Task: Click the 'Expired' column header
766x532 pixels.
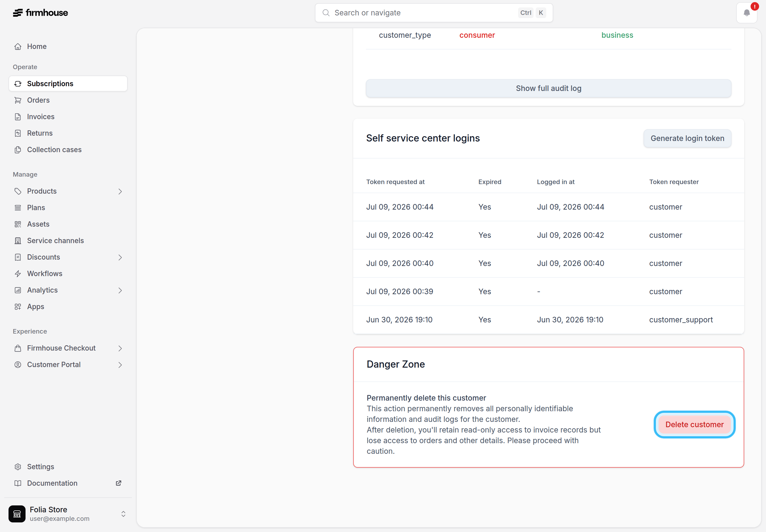Action: tap(490, 182)
